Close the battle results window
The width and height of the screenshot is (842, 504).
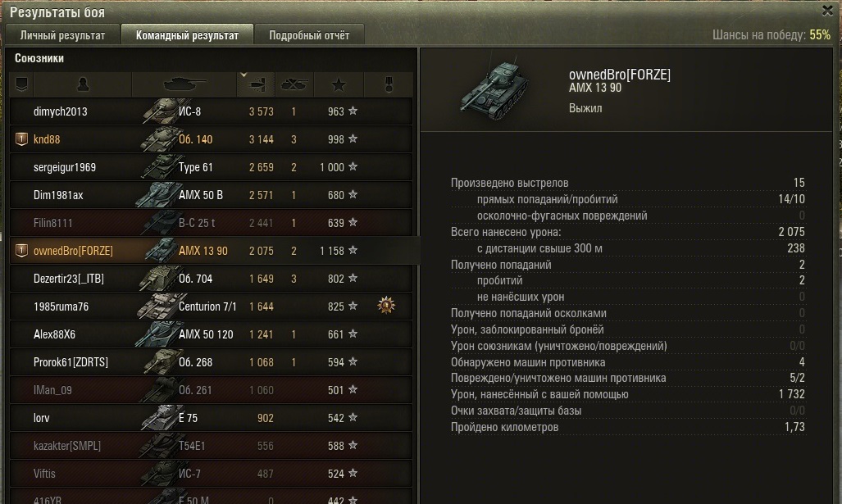[x=827, y=10]
